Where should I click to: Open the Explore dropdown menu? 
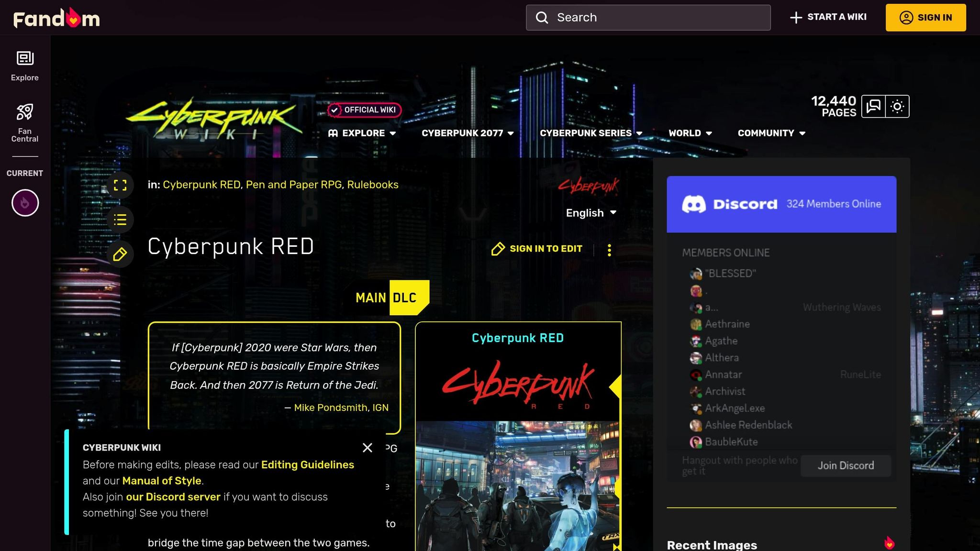[362, 133]
